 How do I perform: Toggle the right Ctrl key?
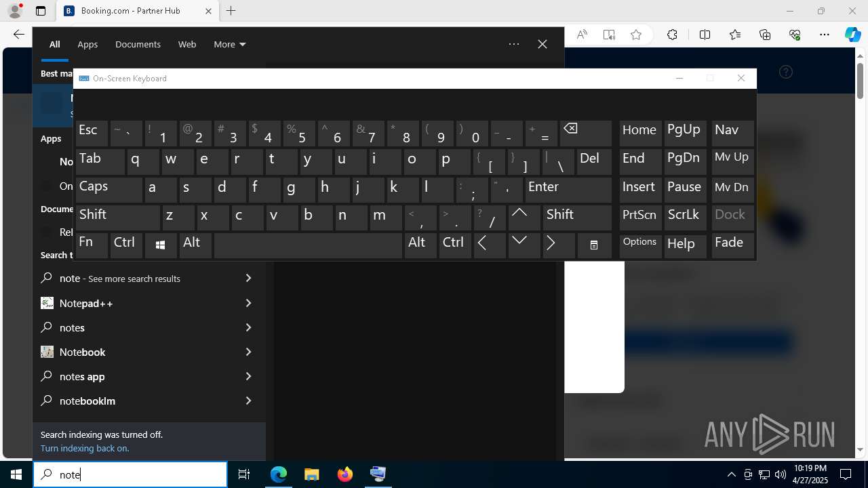455,245
